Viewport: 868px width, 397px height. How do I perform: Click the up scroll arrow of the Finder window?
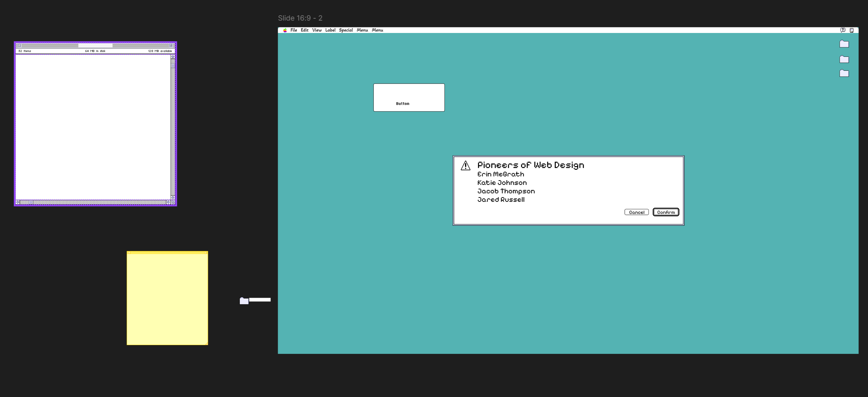[x=173, y=57]
